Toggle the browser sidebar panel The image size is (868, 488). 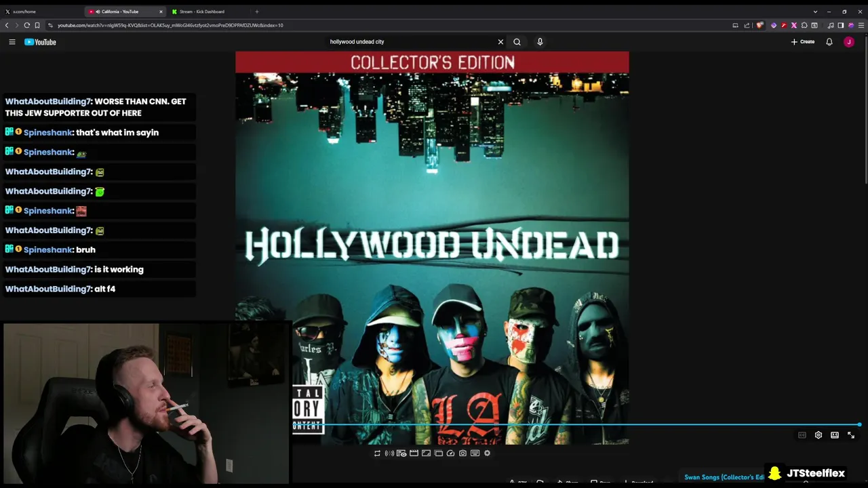pos(841,26)
